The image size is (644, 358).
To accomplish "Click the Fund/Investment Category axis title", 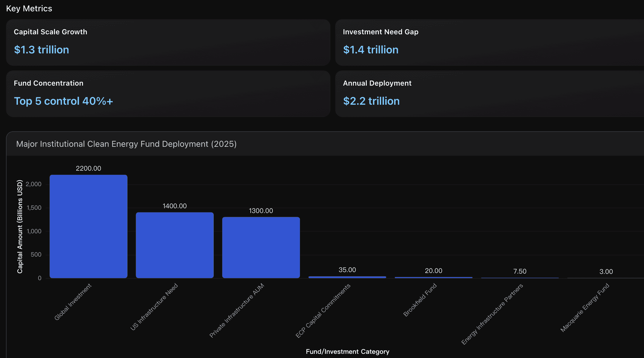I will [x=347, y=351].
